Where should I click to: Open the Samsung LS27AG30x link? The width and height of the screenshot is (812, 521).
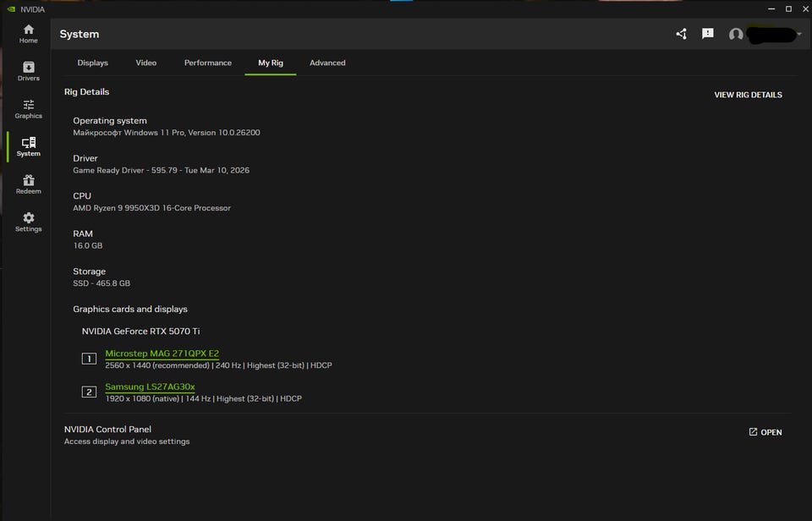coord(151,387)
